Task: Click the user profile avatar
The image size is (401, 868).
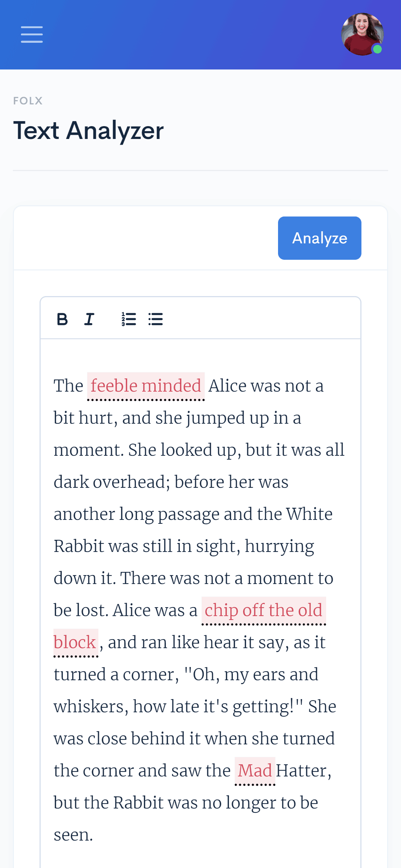Action: pyautogui.click(x=362, y=34)
